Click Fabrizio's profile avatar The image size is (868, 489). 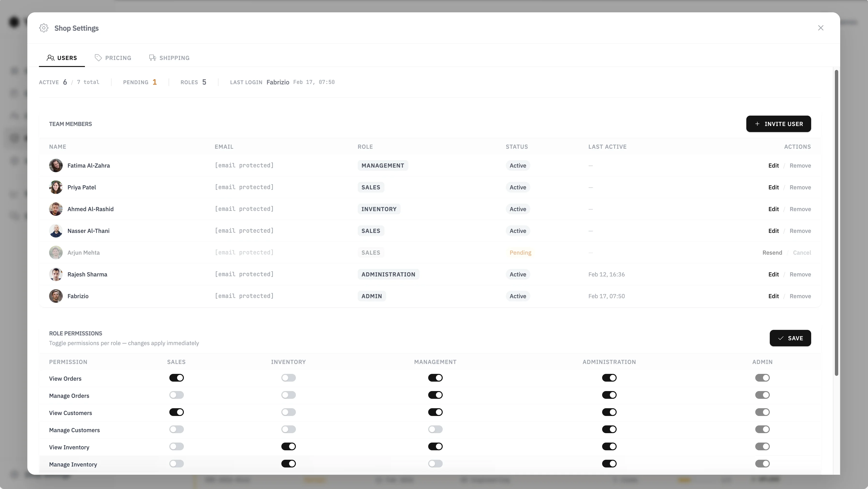point(56,296)
